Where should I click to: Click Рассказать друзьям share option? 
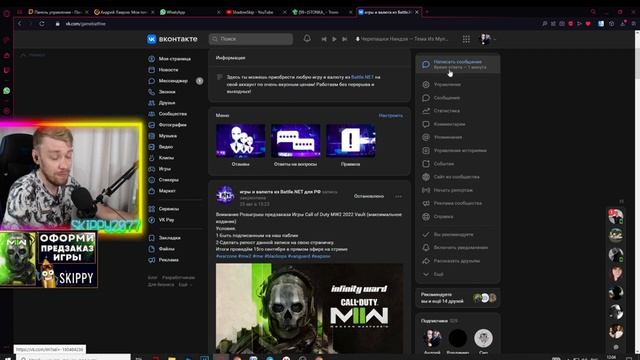pos(458,261)
